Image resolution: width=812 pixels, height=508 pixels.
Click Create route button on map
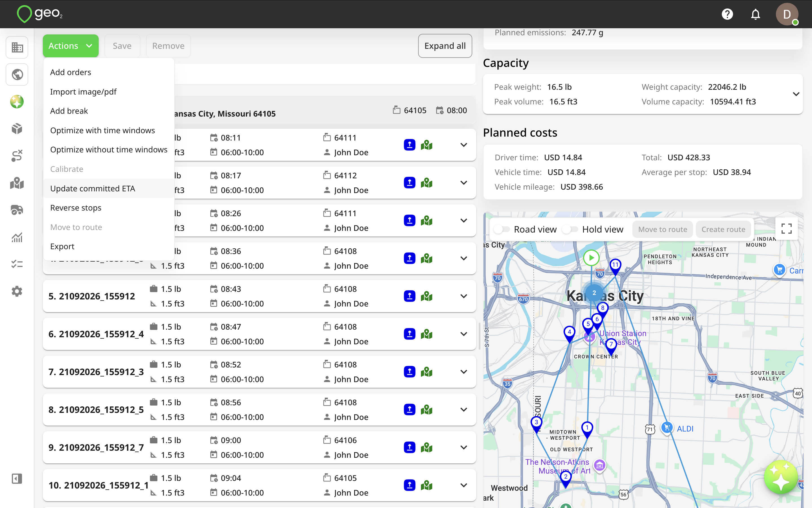723,229
